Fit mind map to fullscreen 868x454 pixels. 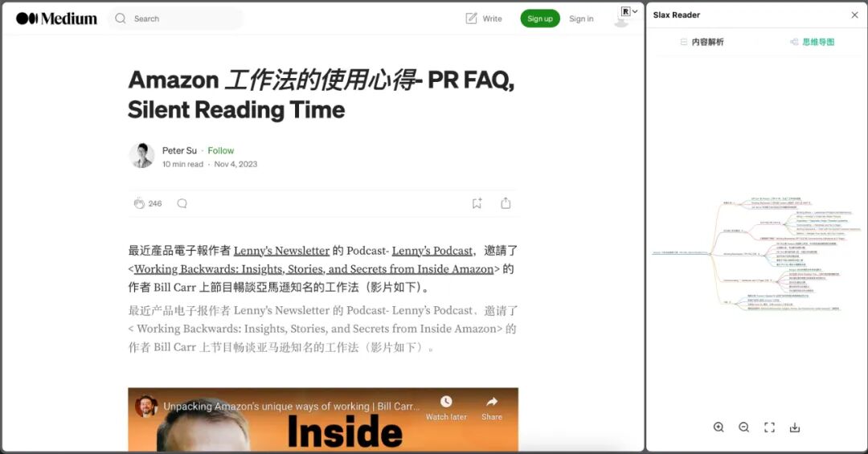769,427
